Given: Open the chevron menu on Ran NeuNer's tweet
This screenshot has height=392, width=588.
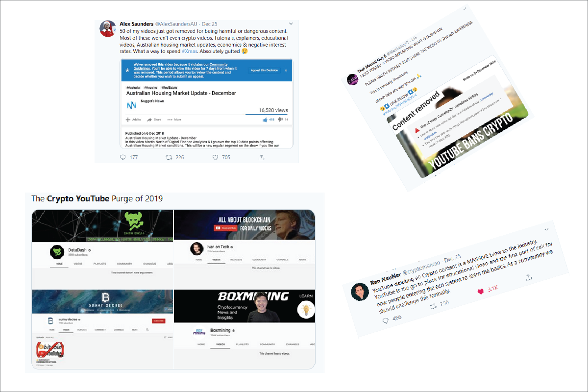Looking at the screenshot, I should tap(547, 229).
